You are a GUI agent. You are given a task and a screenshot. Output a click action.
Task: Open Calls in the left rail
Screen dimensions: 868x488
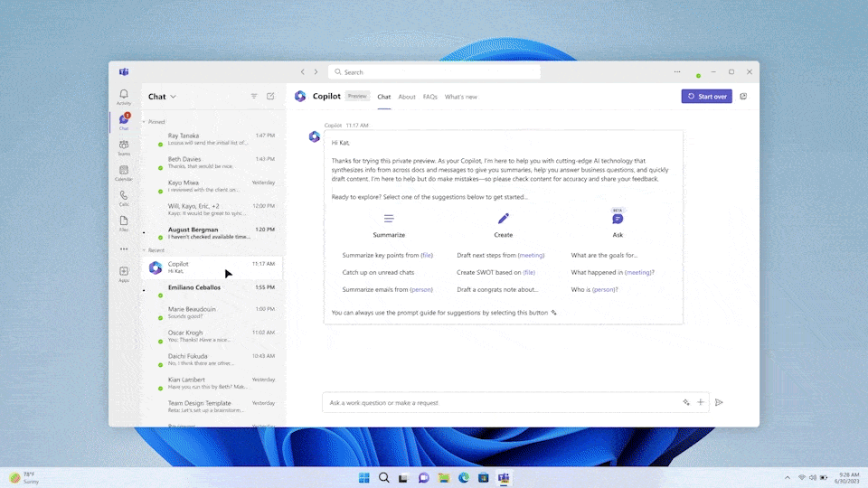124,197
